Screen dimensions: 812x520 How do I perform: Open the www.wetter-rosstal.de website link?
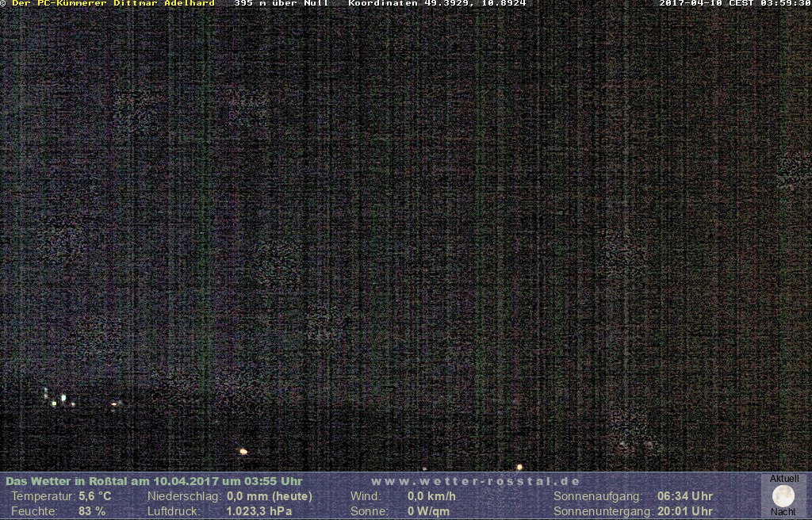475,481
